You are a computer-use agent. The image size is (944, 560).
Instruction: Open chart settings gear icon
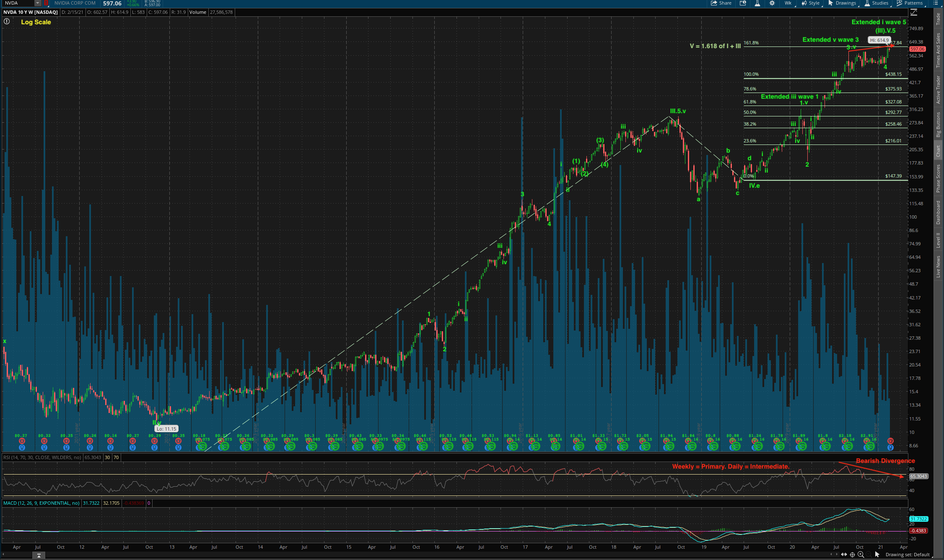tap(772, 3)
